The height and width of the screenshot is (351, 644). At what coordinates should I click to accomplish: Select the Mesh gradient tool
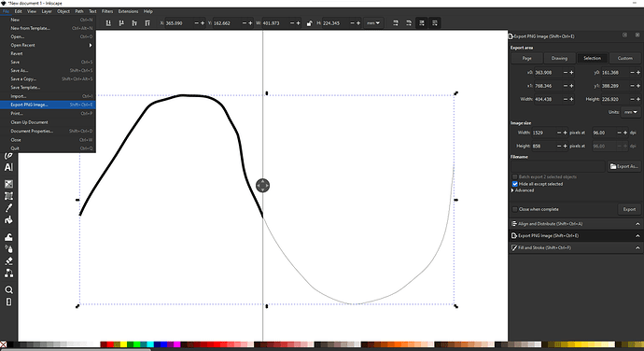coord(8,196)
